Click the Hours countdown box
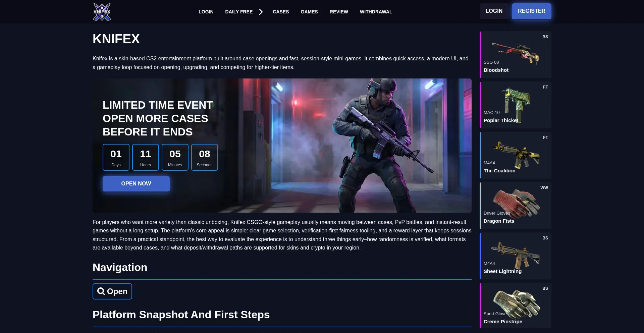644x333 pixels. (x=146, y=157)
